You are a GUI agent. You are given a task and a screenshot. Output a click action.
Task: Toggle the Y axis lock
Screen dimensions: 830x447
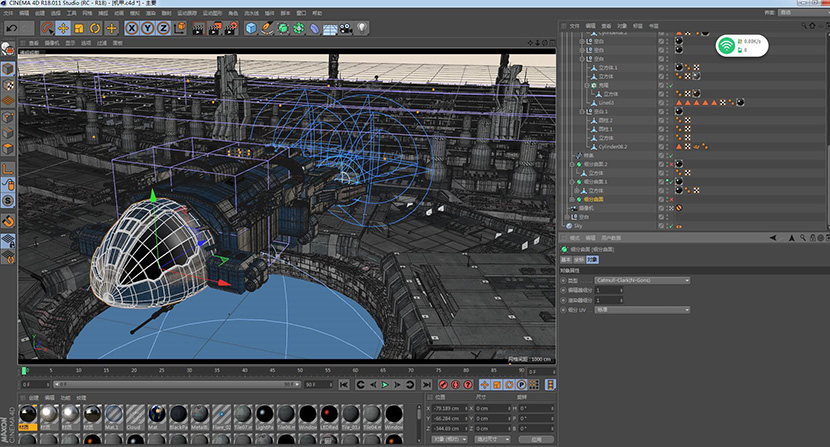[x=147, y=28]
